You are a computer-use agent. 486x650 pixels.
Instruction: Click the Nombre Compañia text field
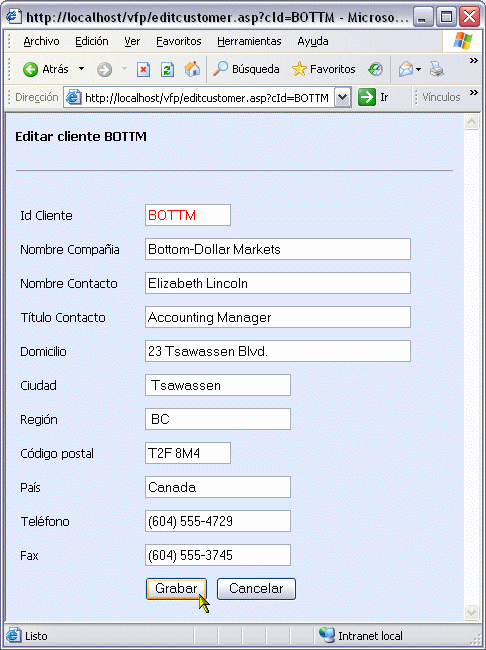point(278,249)
